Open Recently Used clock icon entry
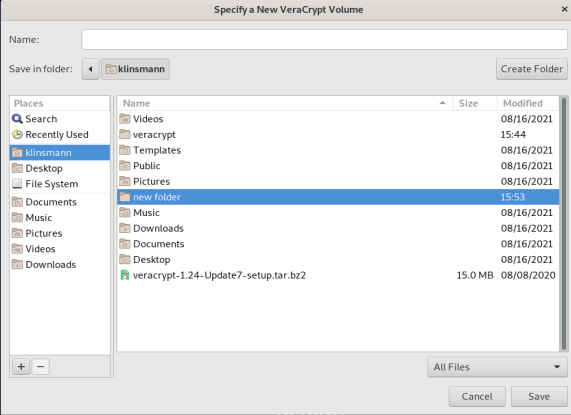The width and height of the screenshot is (571, 415). [x=17, y=134]
